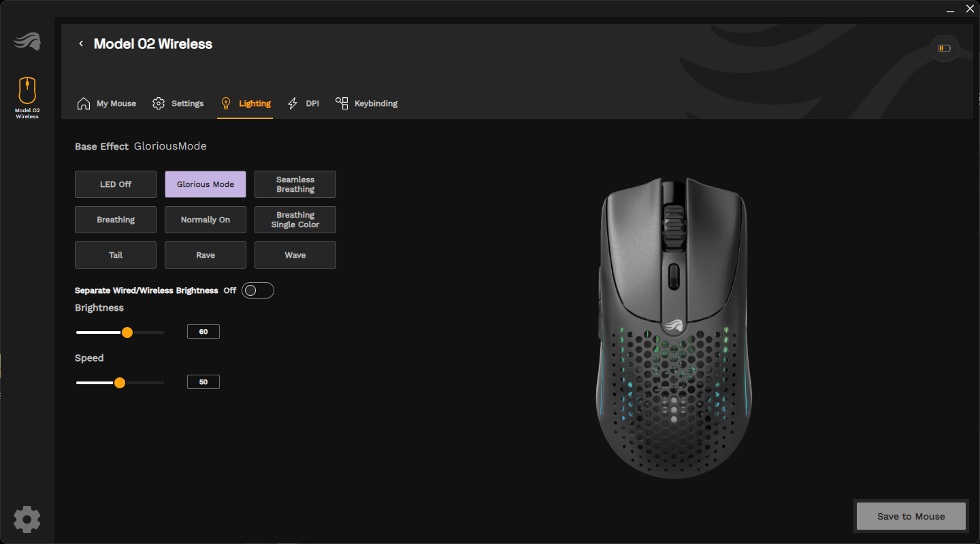Click the battery status icon
The height and width of the screenshot is (544, 980).
pyautogui.click(x=945, y=48)
